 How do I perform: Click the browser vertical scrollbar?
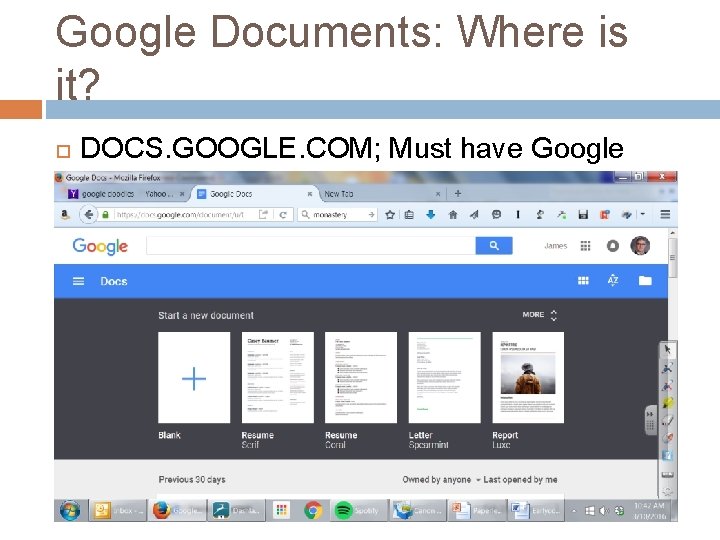click(672, 257)
